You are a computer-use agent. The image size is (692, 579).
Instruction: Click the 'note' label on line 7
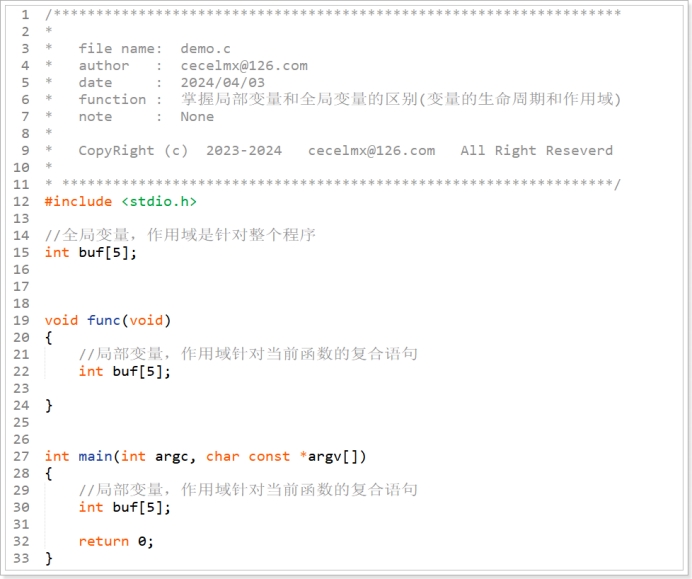click(x=95, y=117)
